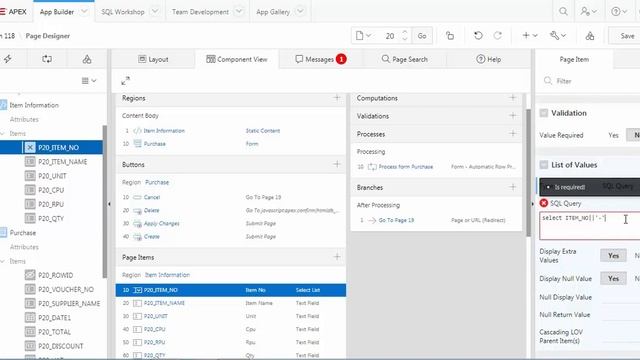
Task: Click the Shared Components icon beside Save
Action: [590, 36]
